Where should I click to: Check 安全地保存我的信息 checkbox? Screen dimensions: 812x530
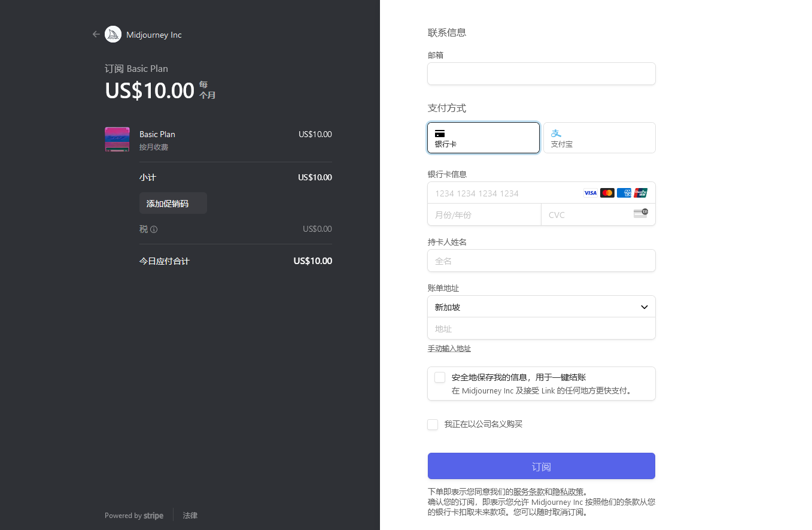(x=440, y=377)
